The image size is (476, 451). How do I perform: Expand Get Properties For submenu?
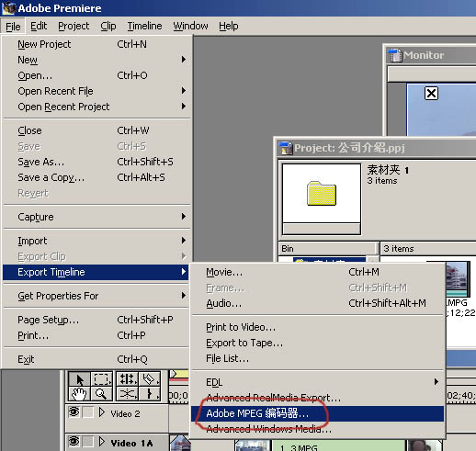tap(184, 296)
